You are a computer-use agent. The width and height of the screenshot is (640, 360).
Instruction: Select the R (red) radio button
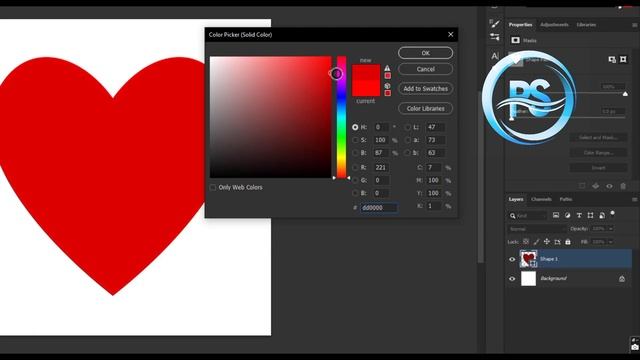tap(355, 167)
